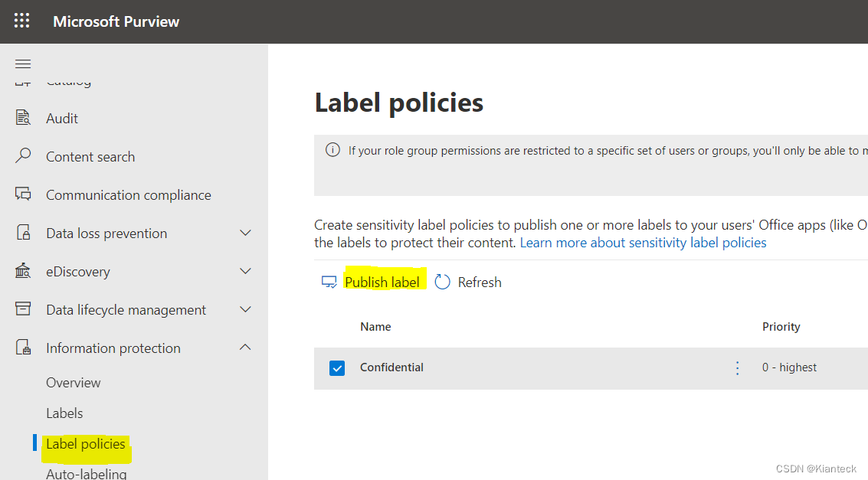The height and width of the screenshot is (480, 868).
Task: Select the Audit icon in the sidebar
Action: click(x=23, y=118)
